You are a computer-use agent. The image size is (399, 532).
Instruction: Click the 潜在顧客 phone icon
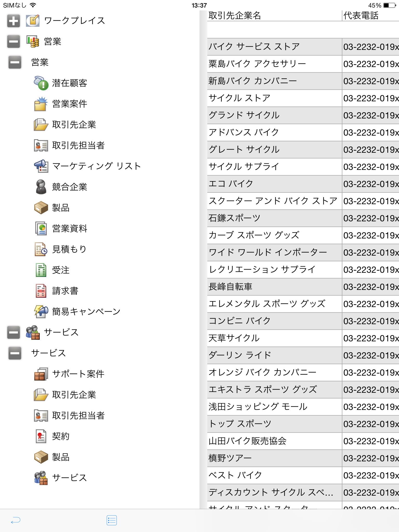[41, 83]
